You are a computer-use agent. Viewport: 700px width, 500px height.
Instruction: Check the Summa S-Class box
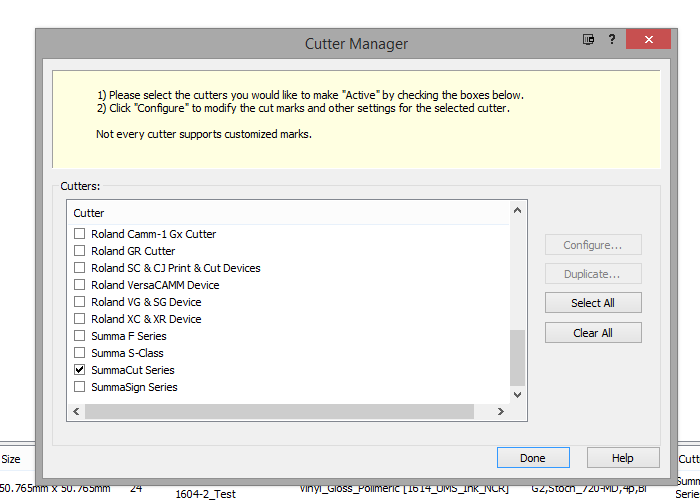(x=79, y=352)
